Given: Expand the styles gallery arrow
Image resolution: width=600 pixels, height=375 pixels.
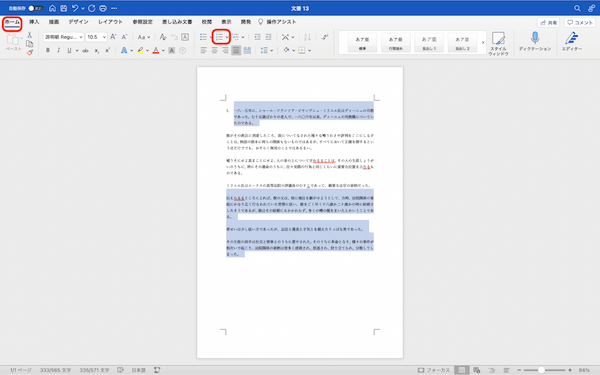Looking at the screenshot, I should (x=483, y=42).
